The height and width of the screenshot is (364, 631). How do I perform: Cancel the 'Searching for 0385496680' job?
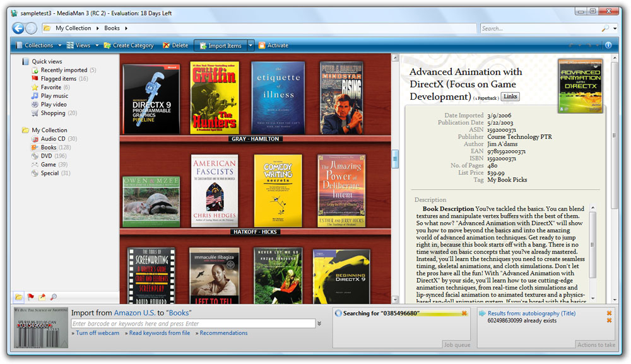click(x=464, y=313)
